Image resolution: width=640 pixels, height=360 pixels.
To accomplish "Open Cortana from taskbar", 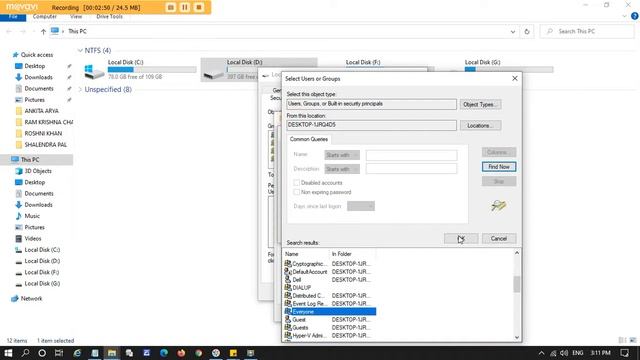I will 42,353.
